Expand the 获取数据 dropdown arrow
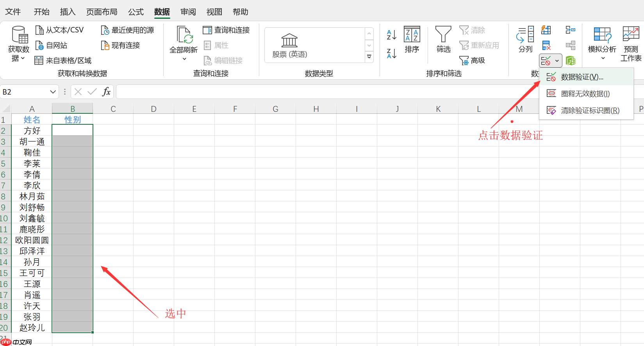The height and width of the screenshot is (346, 644). pos(23,58)
